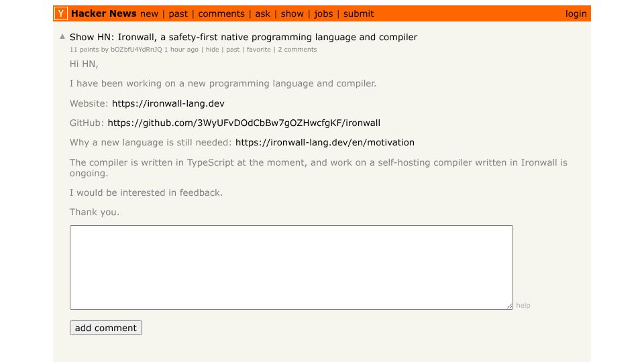Click the 11 points score text
Screen dimensions: 644x362
(85, 50)
